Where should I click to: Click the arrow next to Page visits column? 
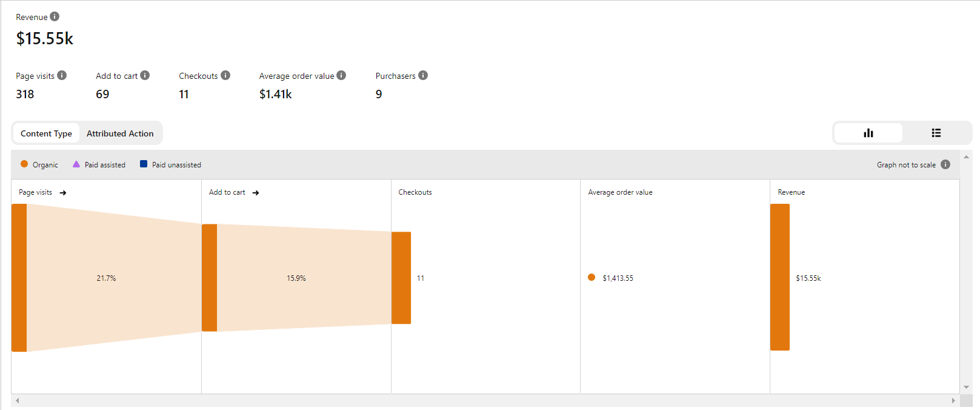(63, 193)
